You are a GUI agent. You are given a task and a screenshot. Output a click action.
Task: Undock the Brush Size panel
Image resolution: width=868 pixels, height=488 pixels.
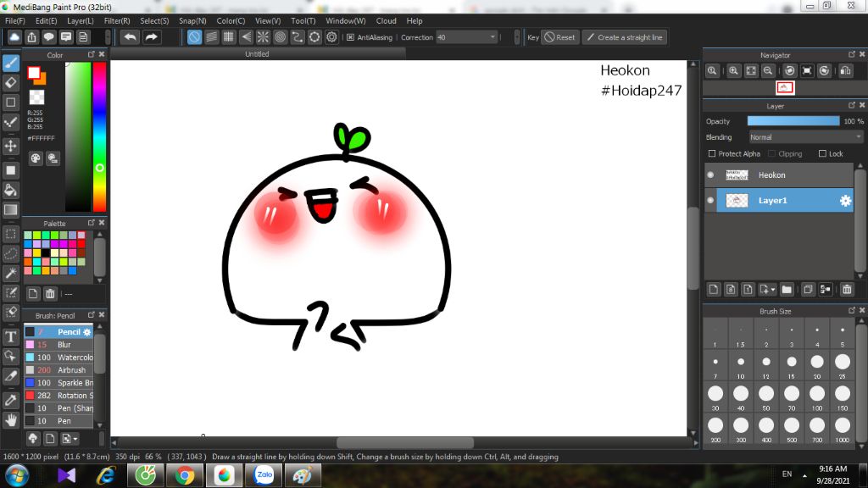[851, 310]
